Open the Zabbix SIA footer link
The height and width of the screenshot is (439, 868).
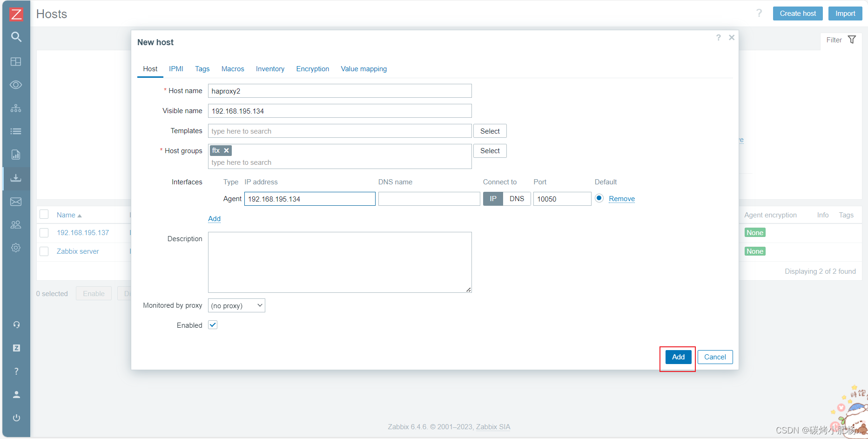click(x=493, y=427)
